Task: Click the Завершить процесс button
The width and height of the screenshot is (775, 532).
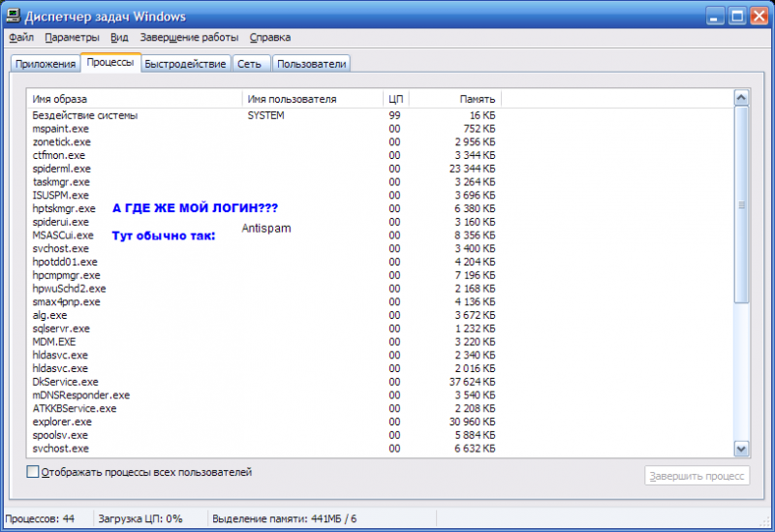Action: (x=697, y=476)
